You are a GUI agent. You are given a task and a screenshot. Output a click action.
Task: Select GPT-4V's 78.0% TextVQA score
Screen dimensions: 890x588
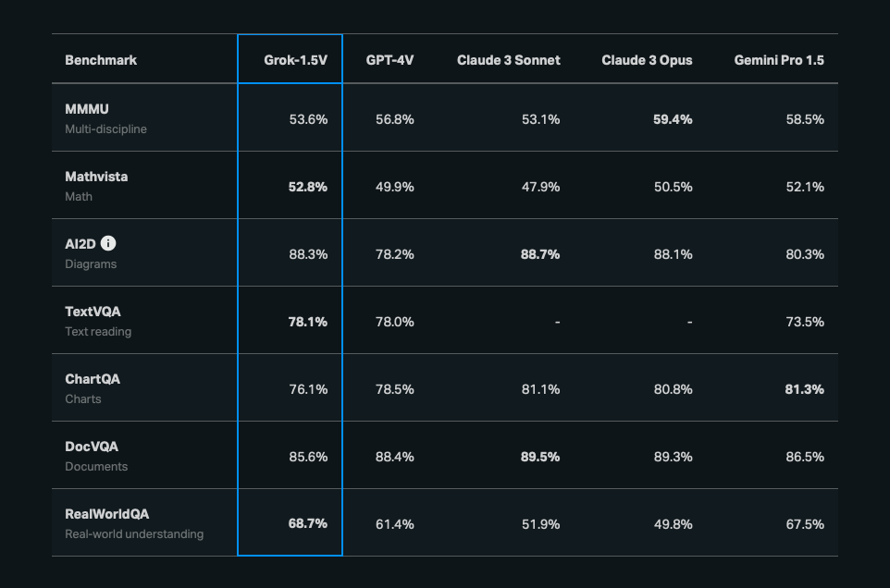(395, 322)
